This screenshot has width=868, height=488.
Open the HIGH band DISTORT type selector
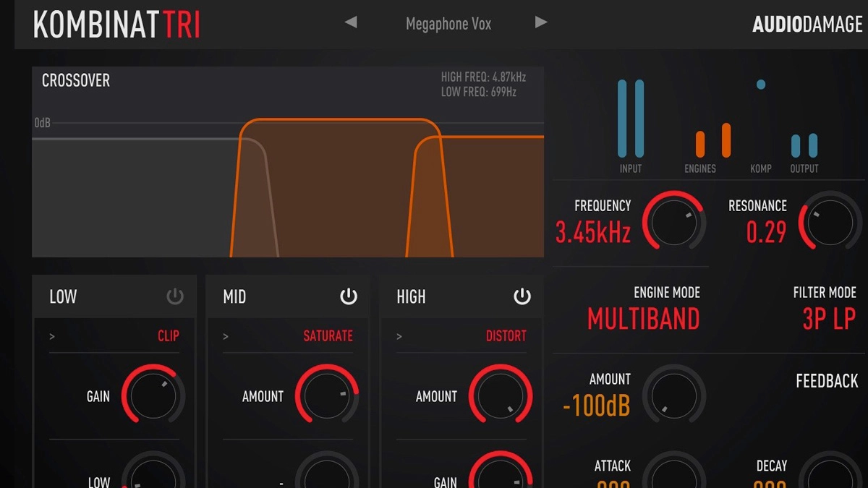(506, 336)
